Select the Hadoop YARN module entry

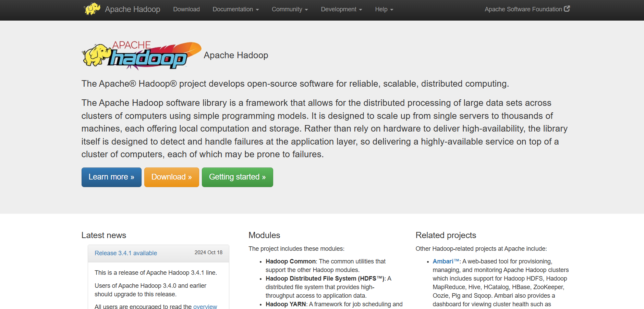334,304
